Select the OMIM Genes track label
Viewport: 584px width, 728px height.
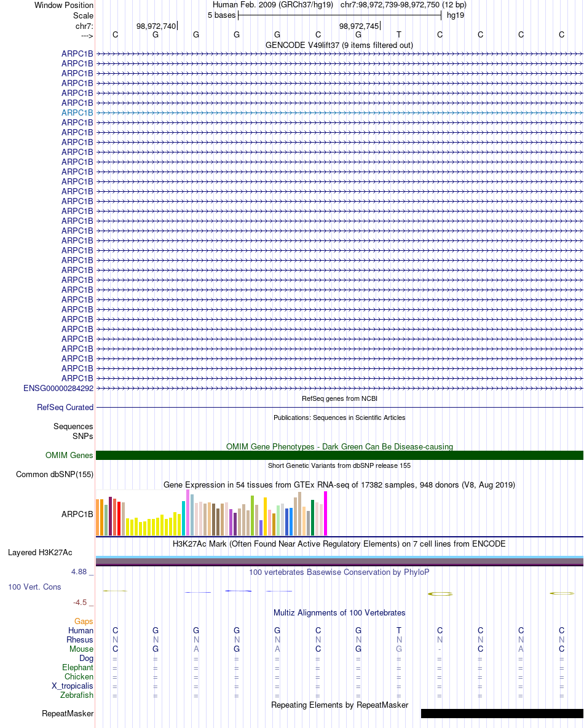tap(69, 456)
